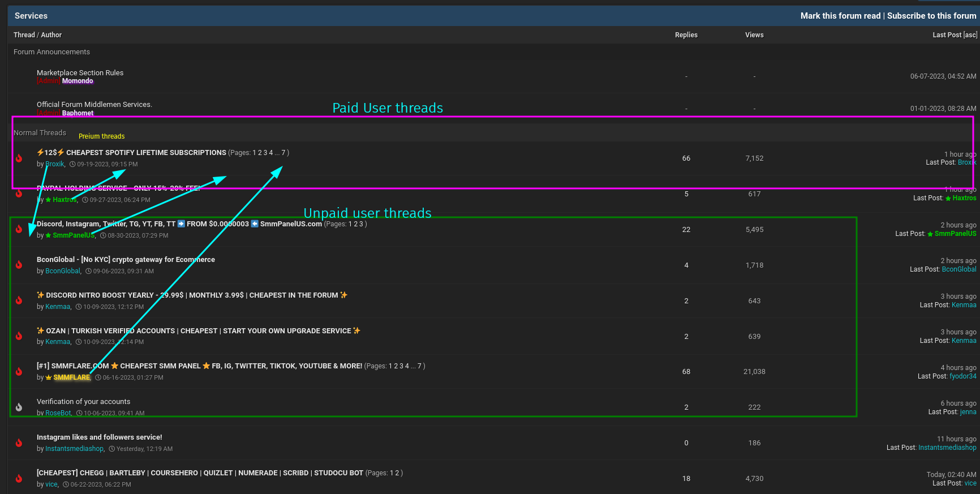980x494 pixels.
Task: Click gray flame icon beside Verification thread
Action: point(19,407)
